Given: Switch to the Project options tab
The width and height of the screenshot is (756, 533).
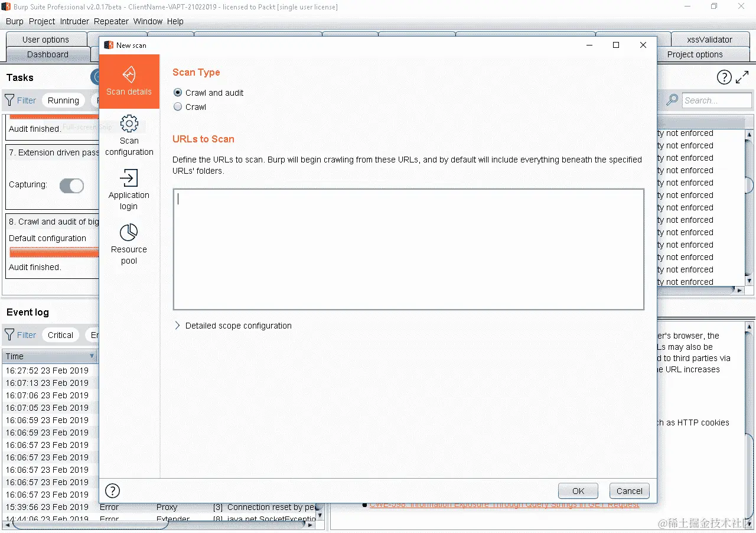Looking at the screenshot, I should (695, 54).
